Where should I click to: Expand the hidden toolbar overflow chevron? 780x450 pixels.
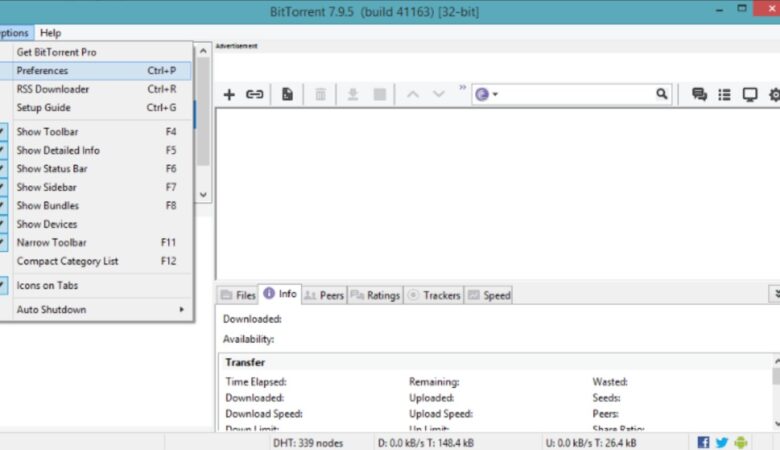tap(462, 89)
